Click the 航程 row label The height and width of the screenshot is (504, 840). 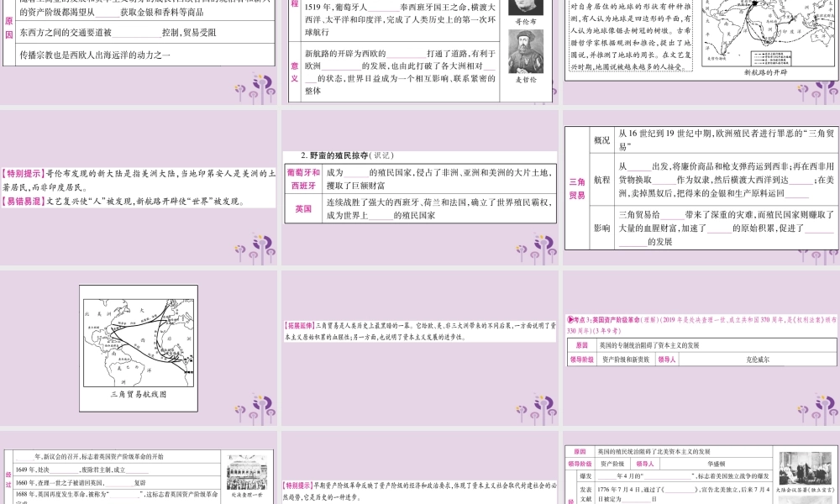pyautogui.click(x=601, y=180)
